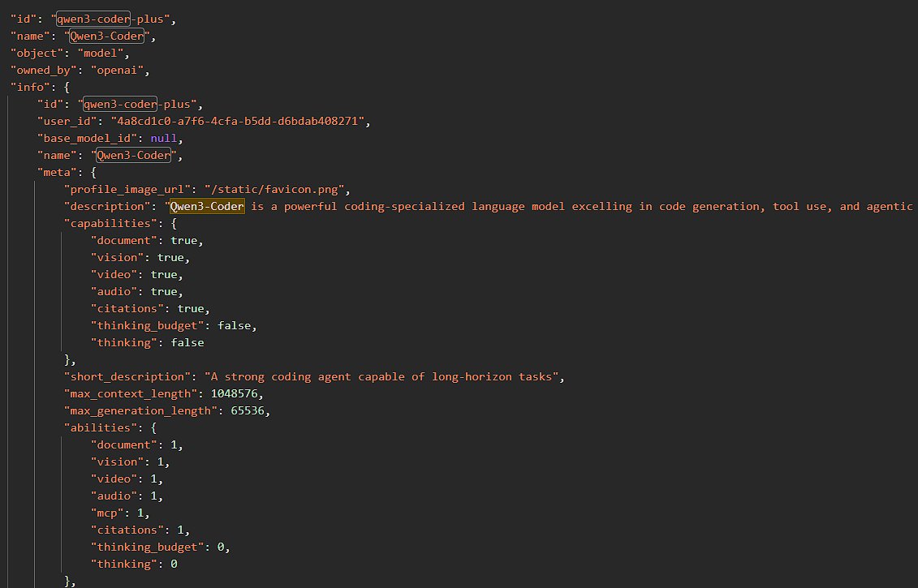Click the "profile_image_url" key
Screen dimensions: 918x588
point(127,190)
